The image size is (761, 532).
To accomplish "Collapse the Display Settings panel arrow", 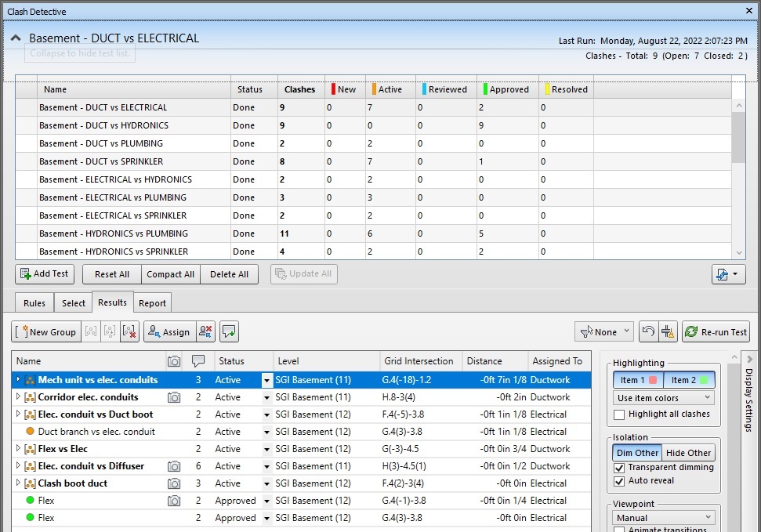I will (748, 359).
